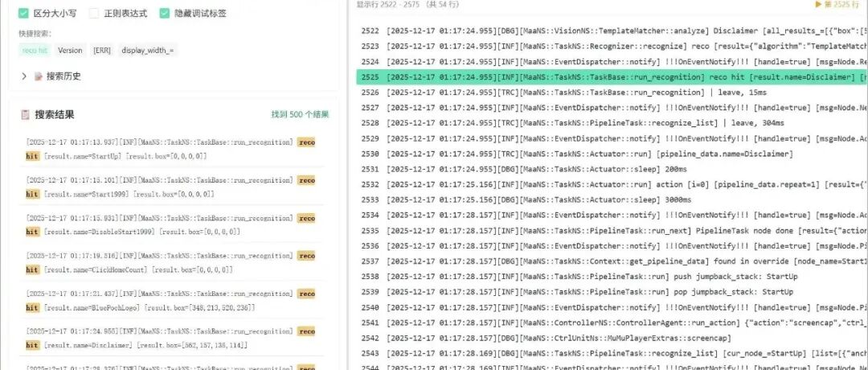Select log line 2537 found in override
Screen dimensions: 868x370
(x=612, y=261)
